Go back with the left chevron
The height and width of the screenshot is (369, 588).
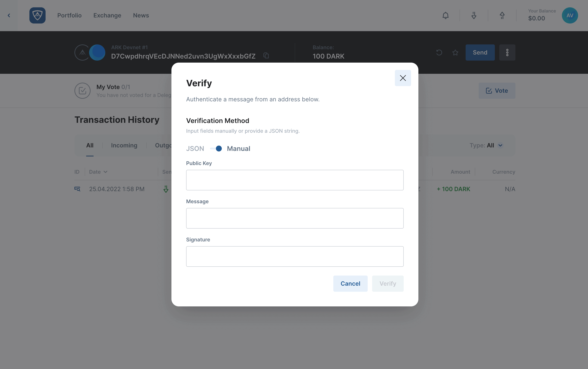coord(9,15)
